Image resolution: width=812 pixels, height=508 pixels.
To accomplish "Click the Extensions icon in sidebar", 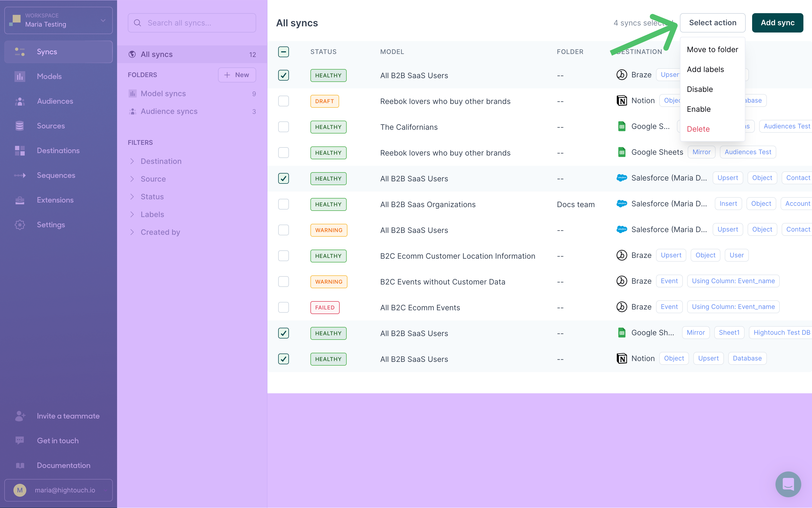I will coord(20,200).
